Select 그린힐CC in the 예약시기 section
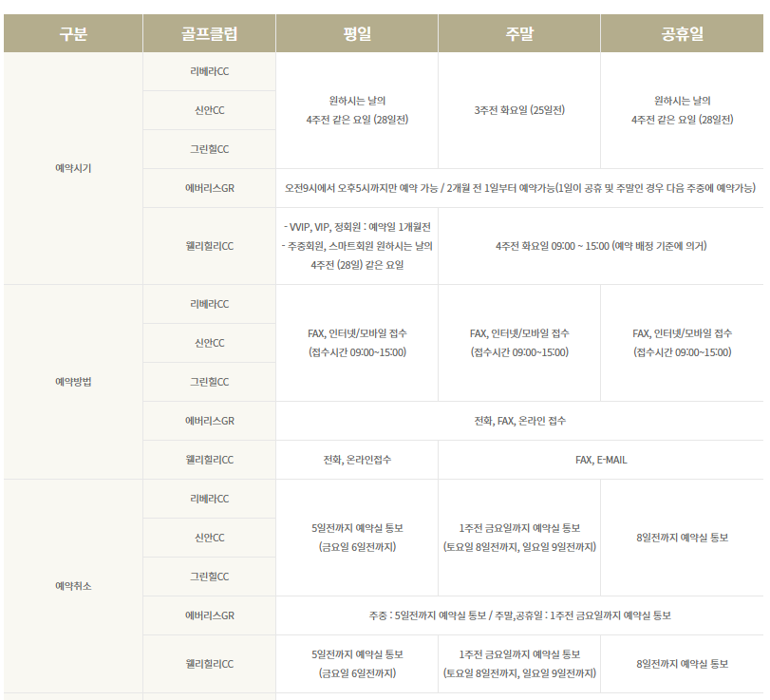770x700 pixels. (x=209, y=149)
